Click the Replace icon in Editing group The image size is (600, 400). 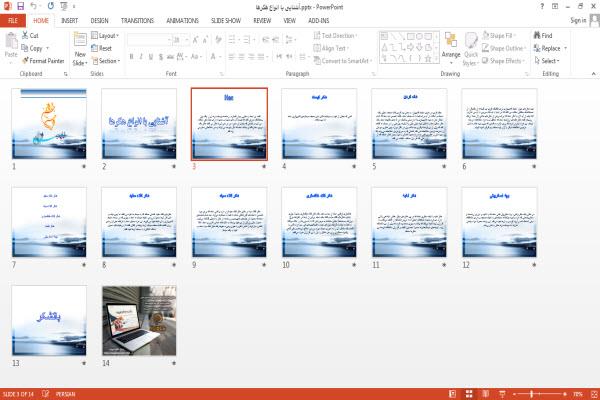point(537,48)
